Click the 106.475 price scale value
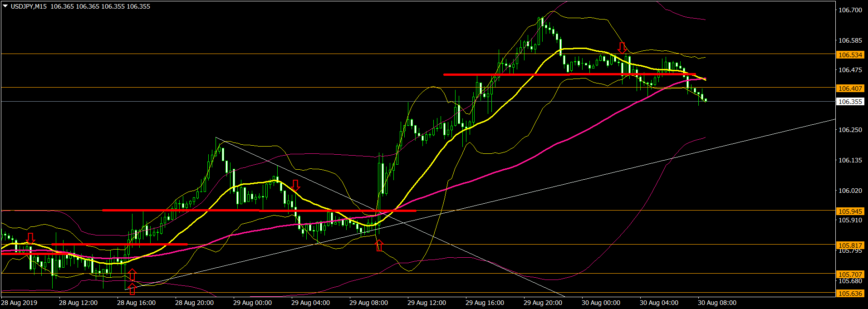Viewport: 868px width, 309px height. [850, 70]
